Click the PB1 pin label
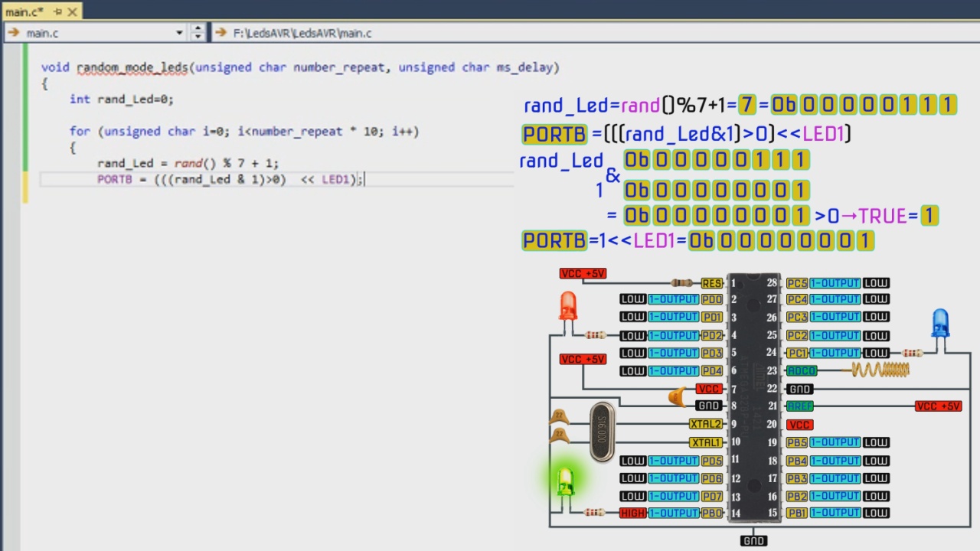 point(797,513)
